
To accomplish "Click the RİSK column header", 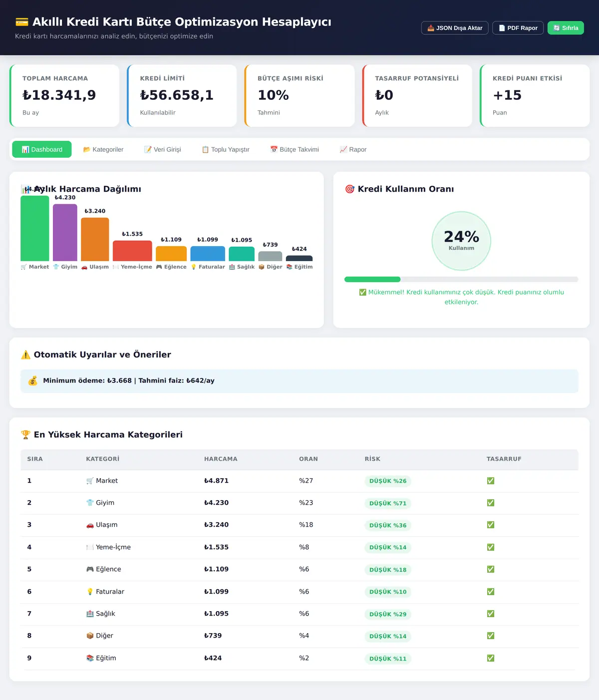I will 372,459.
